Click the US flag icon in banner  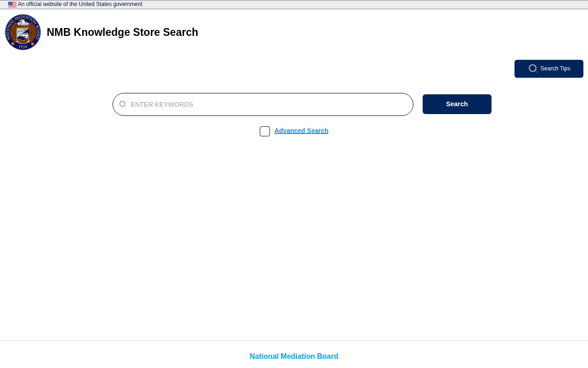12,5
